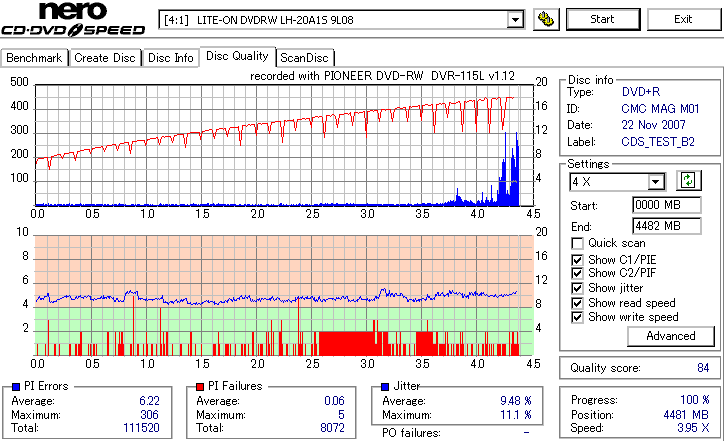
Task: Click the red PI Failures legend square
Action: coord(200,387)
